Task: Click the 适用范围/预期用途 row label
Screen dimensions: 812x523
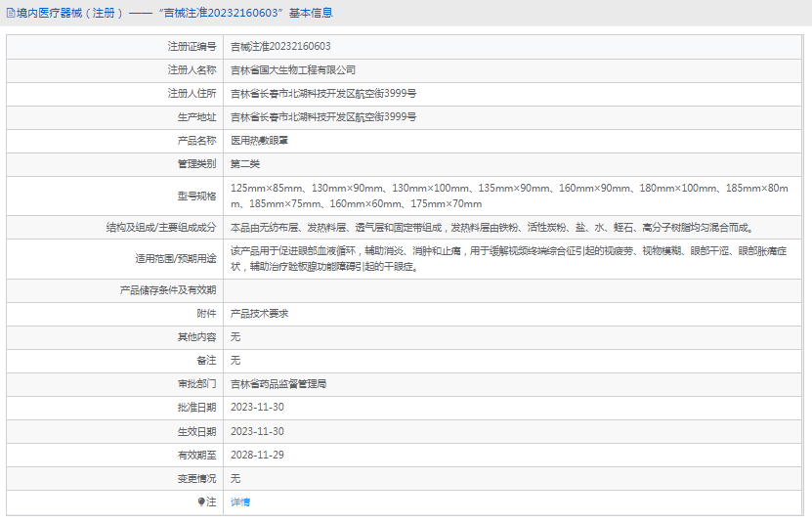Action: 176,259
